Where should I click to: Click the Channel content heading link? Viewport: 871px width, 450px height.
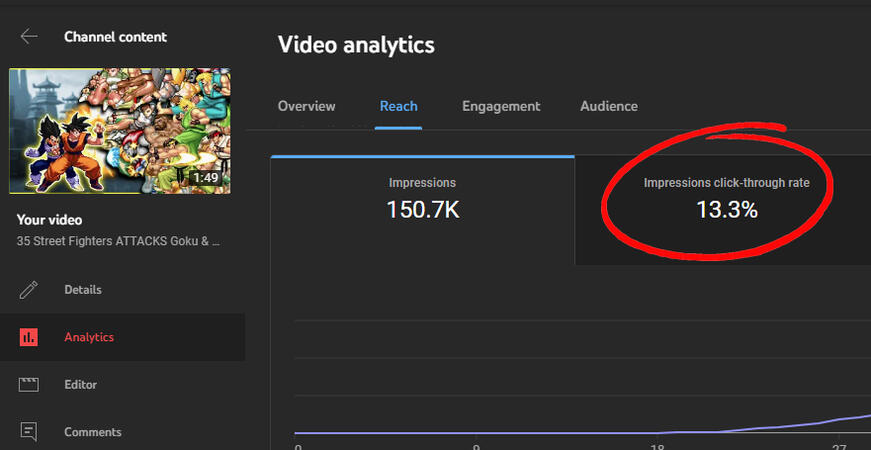[x=116, y=37]
